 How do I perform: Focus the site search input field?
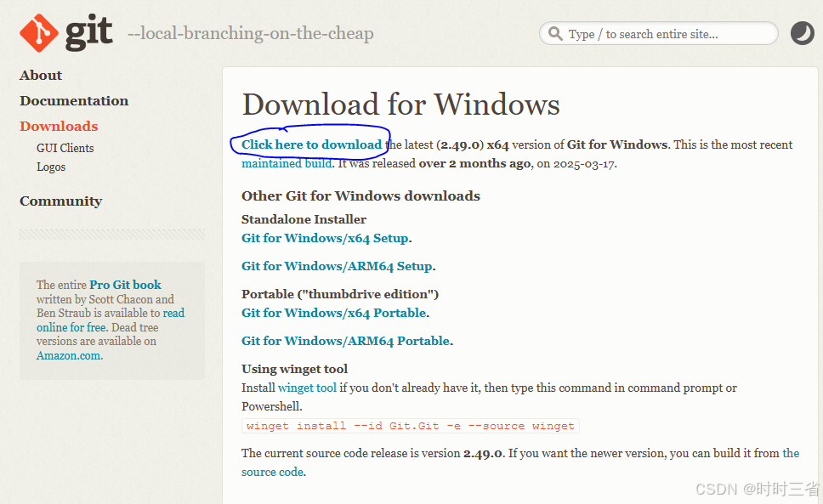click(x=659, y=33)
